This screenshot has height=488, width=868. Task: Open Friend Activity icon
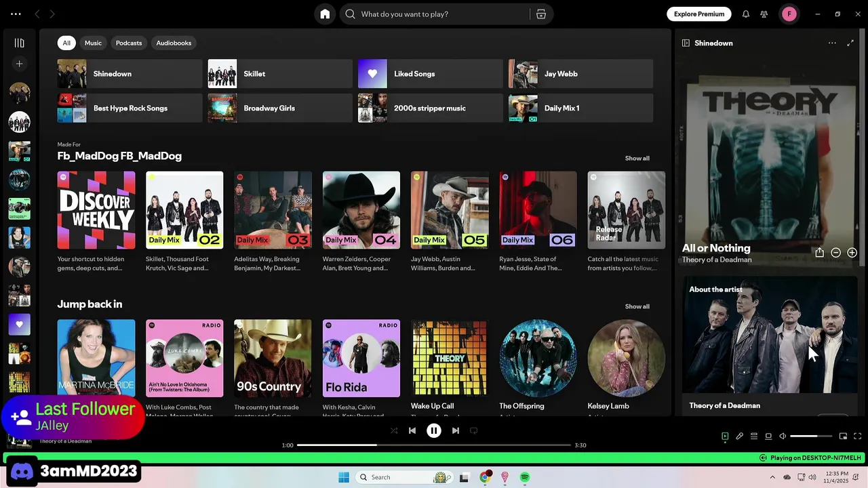point(764,14)
